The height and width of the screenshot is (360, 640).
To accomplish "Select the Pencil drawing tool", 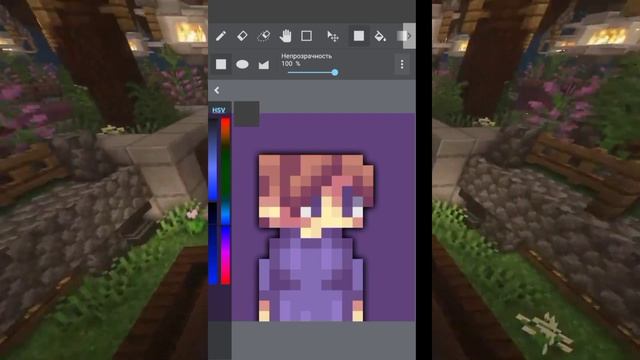I will point(221,36).
